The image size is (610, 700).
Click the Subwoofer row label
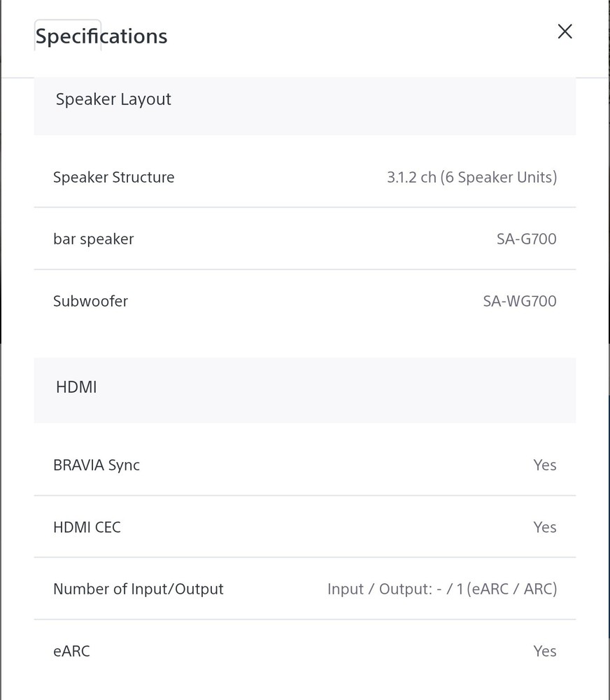(90, 301)
